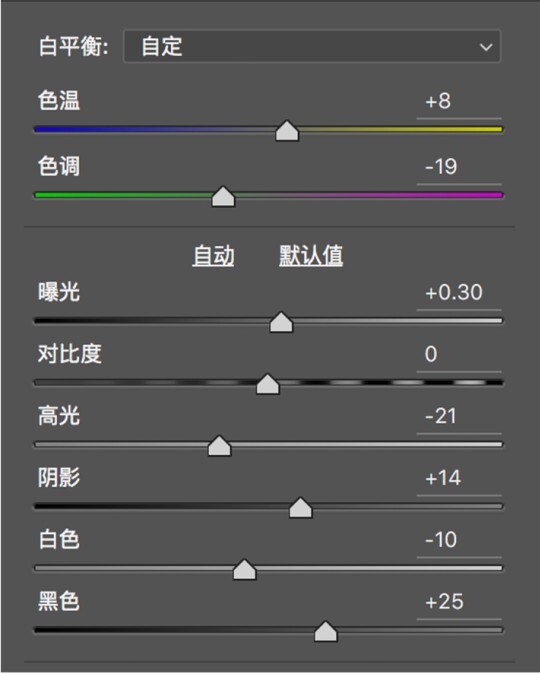Image resolution: width=540 pixels, height=673 pixels.
Task: Click the 高光 value field showing -21
Action: tap(459, 417)
